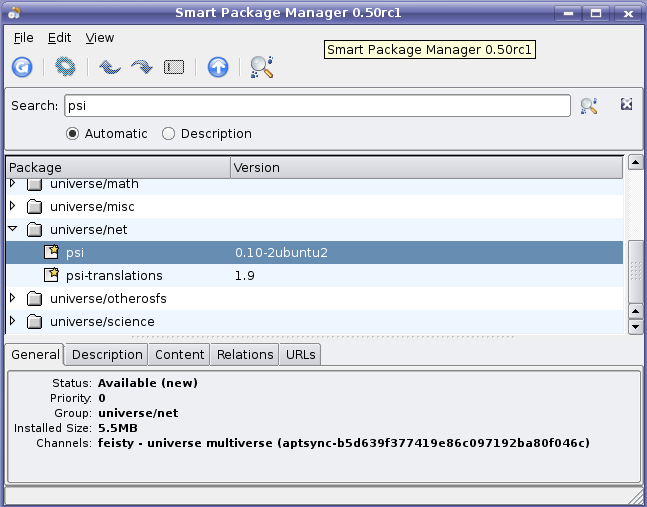Click the universe/misc folder icon
The height and width of the screenshot is (507, 647).
pyautogui.click(x=34, y=206)
